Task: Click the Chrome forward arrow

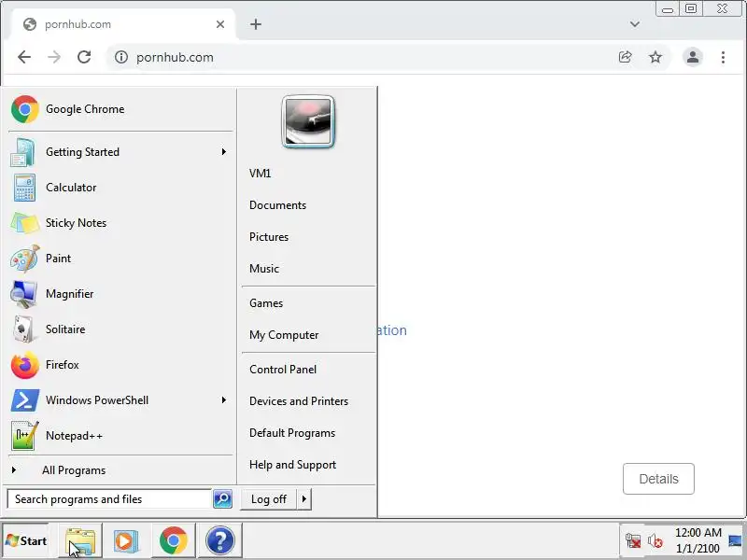Action: coord(54,57)
